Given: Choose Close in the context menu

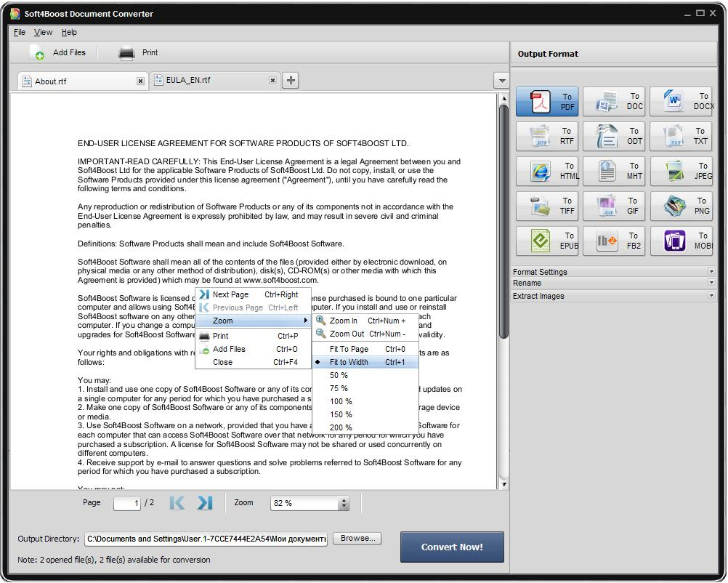Looking at the screenshot, I should click(x=253, y=362).
